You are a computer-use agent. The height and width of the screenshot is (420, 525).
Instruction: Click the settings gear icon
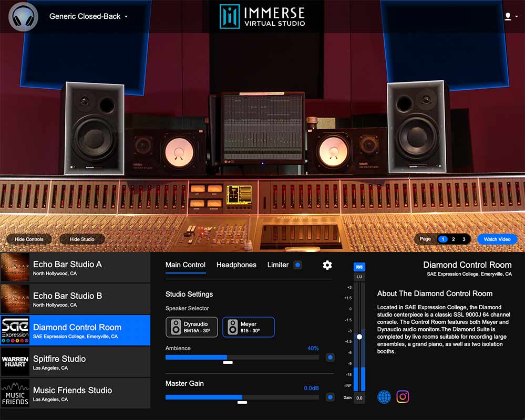point(327,265)
